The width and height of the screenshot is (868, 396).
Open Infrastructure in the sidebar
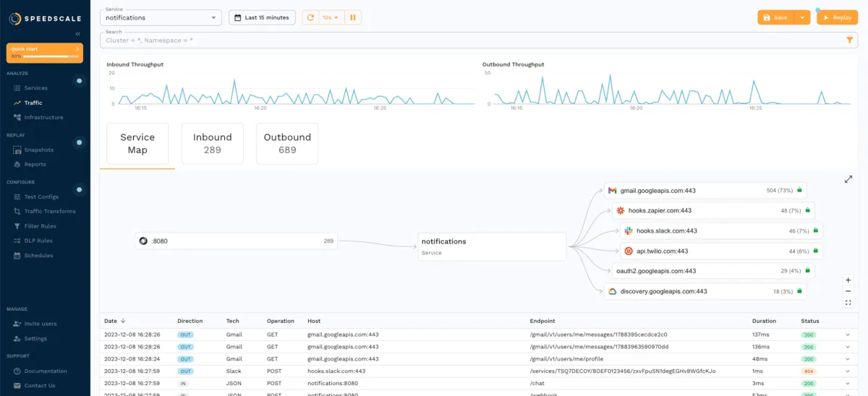click(x=43, y=117)
